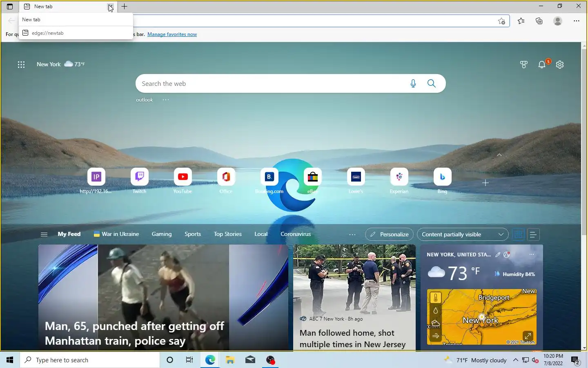Open the Man, 65, punched article

tap(163, 298)
